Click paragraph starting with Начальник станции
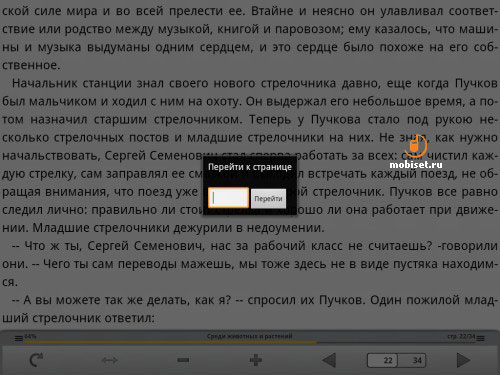 (x=250, y=155)
